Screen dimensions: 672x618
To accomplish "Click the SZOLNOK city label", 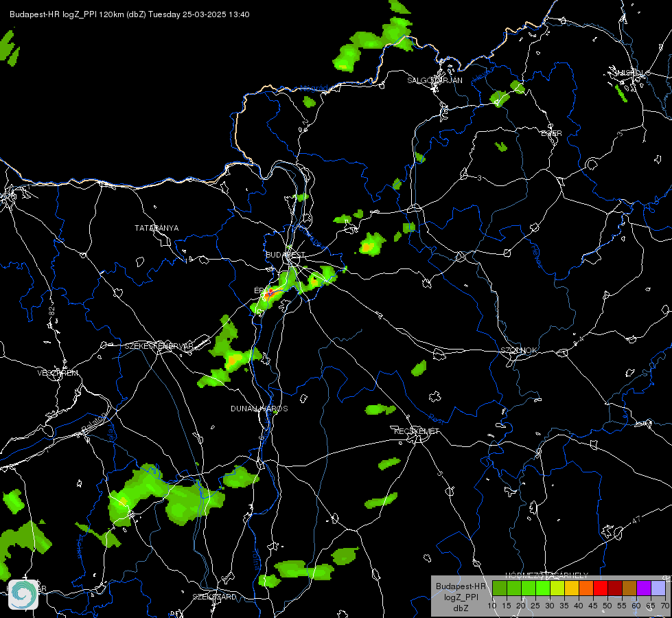I will pos(518,350).
